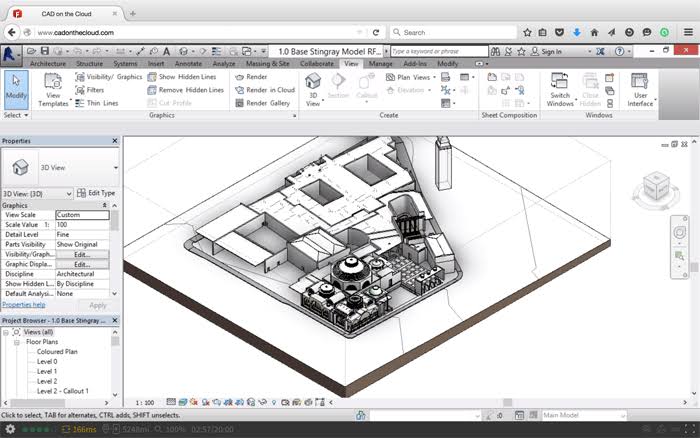This screenshot has width=700, height=438.
Task: Click the view scale '1 : 100' control
Action: (x=145, y=403)
